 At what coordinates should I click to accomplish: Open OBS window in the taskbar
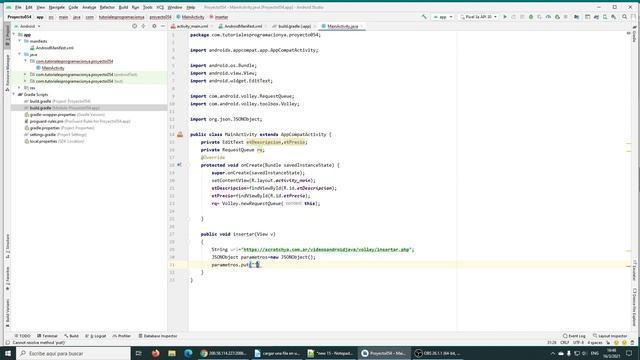point(438,353)
